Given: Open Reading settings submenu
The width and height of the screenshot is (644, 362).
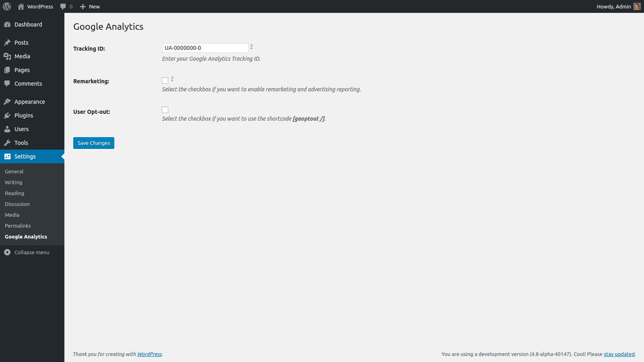Looking at the screenshot, I should tap(14, 193).
